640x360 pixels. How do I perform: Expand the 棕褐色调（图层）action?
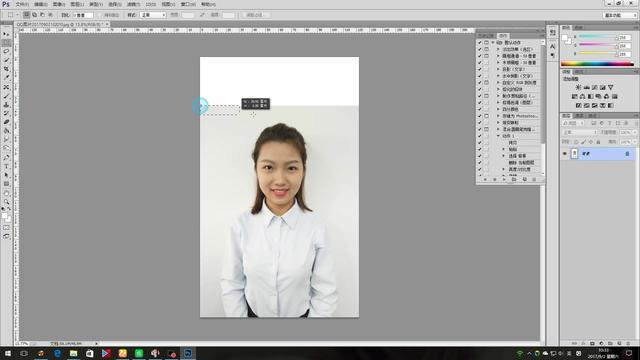coord(498,102)
